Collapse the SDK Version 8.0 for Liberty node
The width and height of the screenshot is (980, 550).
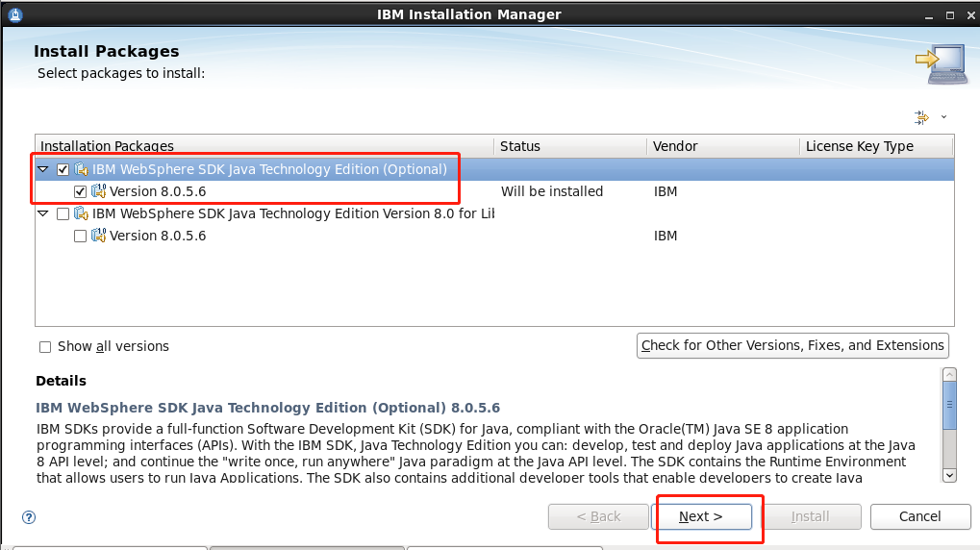[x=42, y=213]
